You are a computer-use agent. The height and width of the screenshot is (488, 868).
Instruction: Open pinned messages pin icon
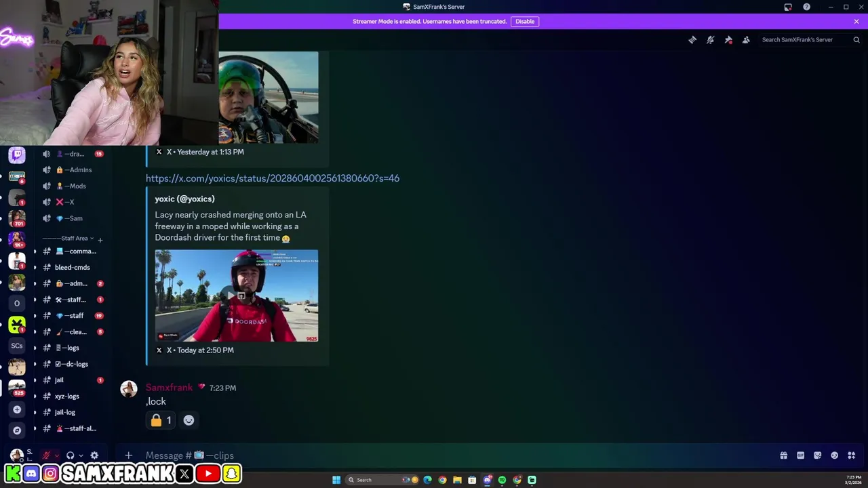[728, 40]
